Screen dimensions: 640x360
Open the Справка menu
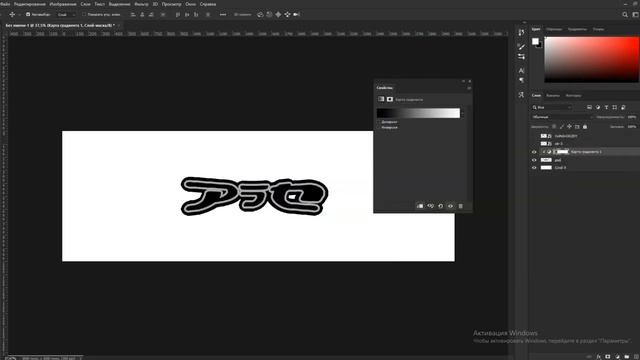point(208,4)
